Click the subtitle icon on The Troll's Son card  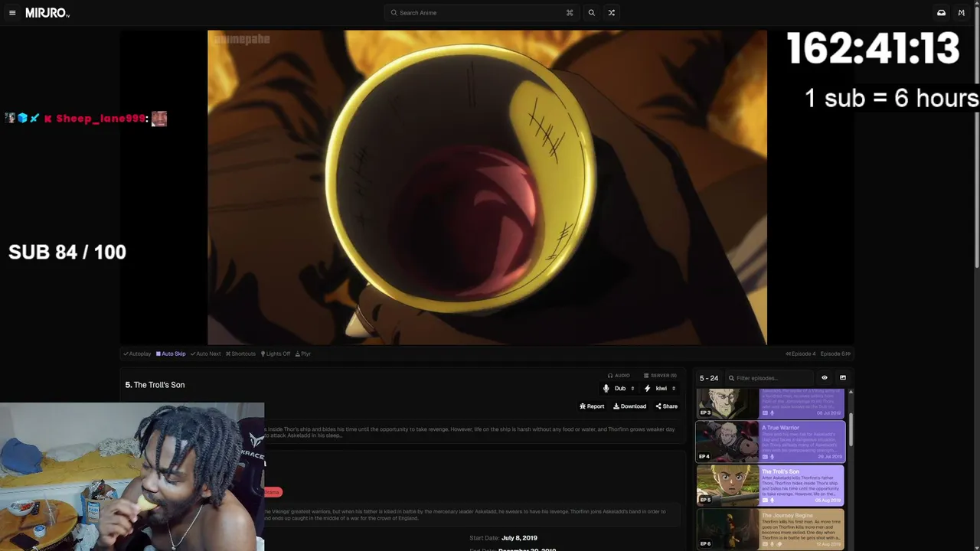[765, 500]
